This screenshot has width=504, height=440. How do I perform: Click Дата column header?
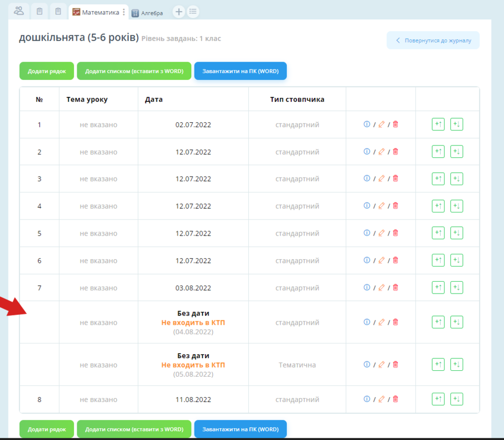click(154, 99)
